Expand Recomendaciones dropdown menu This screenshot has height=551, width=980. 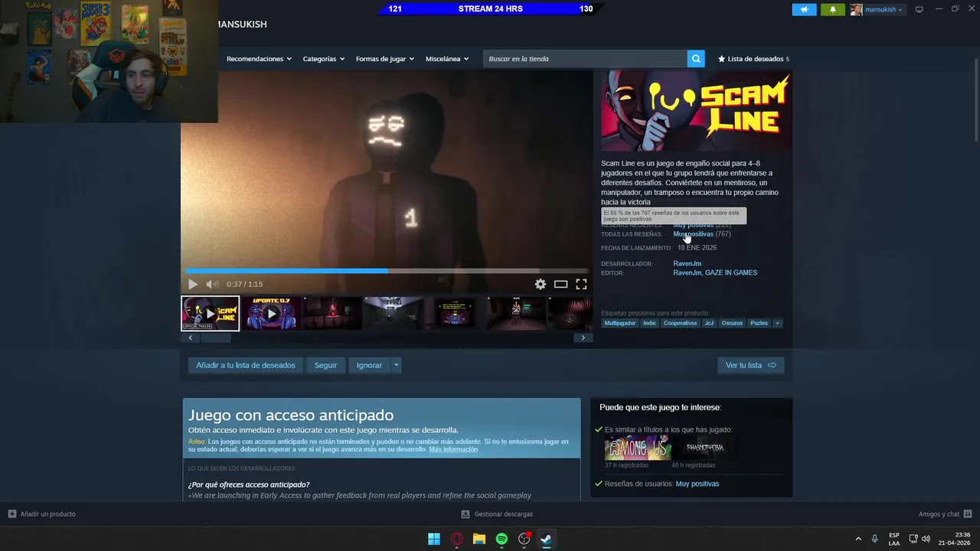click(x=259, y=59)
